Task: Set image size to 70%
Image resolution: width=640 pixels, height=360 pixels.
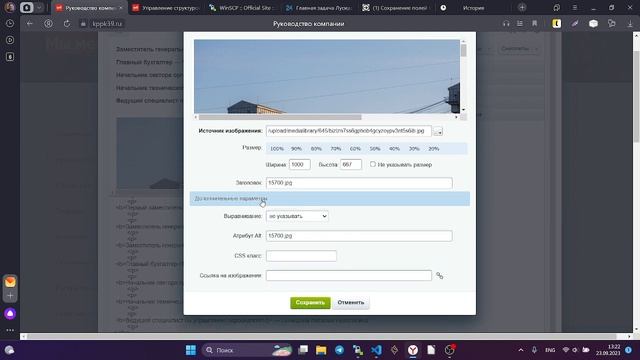Action: [336, 149]
